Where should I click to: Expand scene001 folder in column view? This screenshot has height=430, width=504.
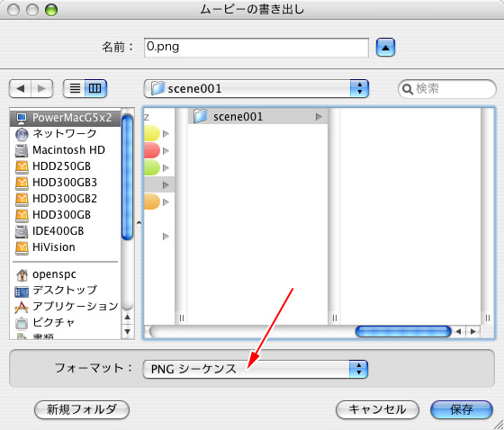tap(257, 116)
